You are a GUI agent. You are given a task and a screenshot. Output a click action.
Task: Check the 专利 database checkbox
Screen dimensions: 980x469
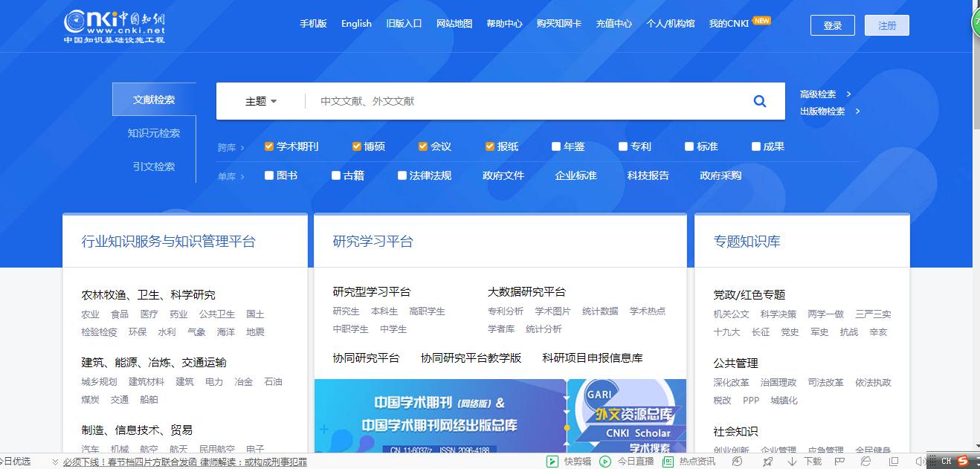click(x=622, y=146)
